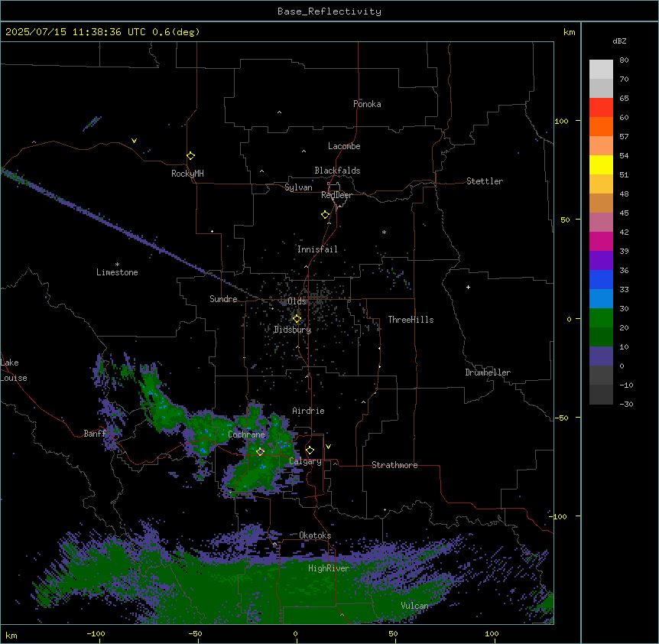Viewport: 659px width, 644px height.
Task: Click the 80 value on the legend
Action: coord(624,60)
